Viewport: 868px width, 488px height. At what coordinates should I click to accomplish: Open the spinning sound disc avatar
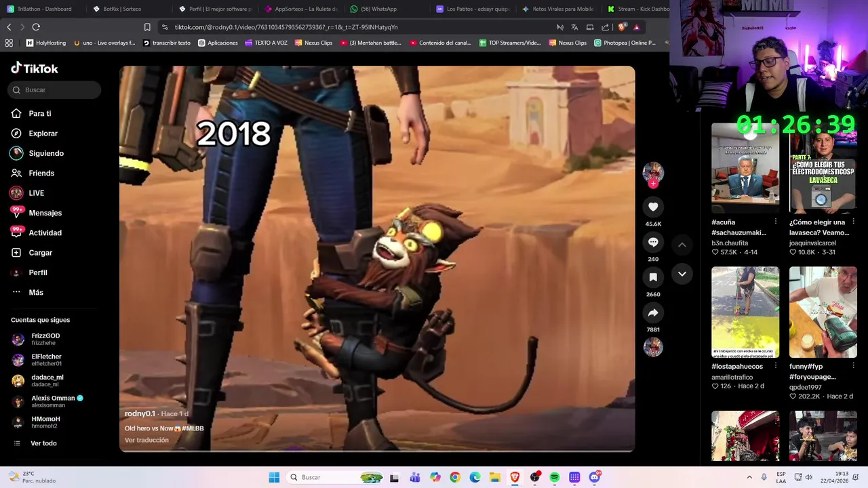point(653,347)
